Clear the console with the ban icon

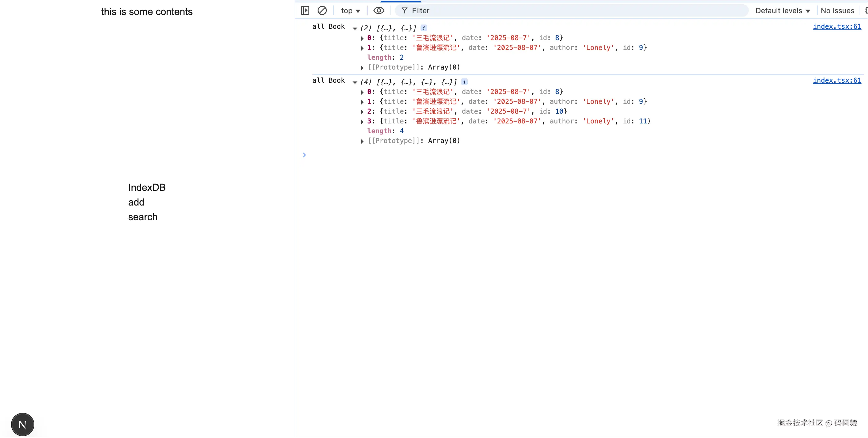point(322,10)
